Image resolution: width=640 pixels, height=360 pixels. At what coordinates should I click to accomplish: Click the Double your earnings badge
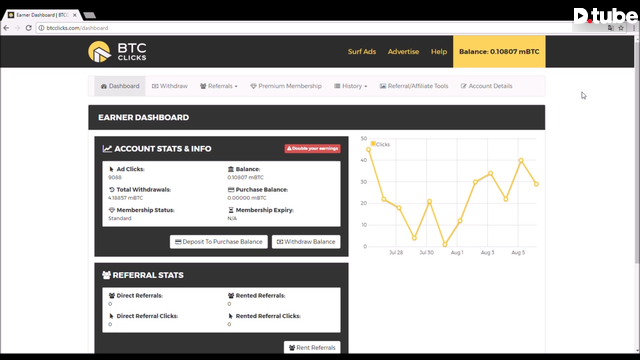coord(313,149)
